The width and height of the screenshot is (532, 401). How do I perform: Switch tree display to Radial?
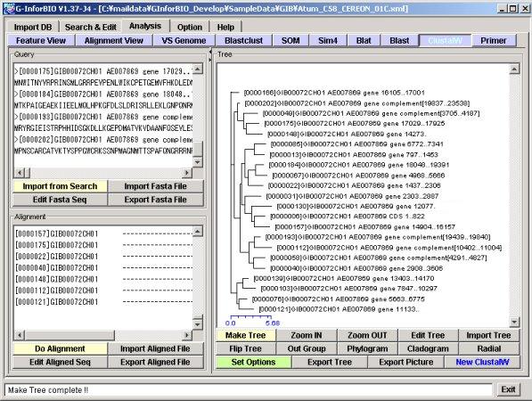489,348
